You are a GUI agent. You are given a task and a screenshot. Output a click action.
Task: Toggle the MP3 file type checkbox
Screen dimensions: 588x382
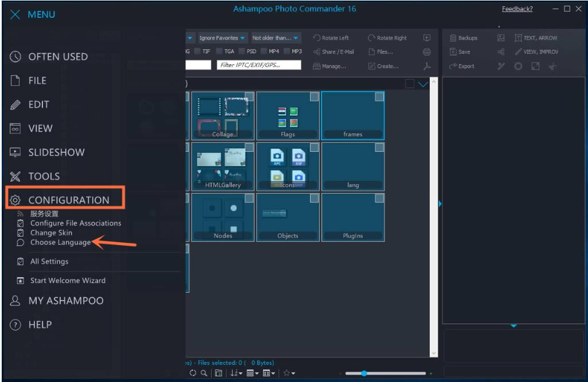[287, 52]
